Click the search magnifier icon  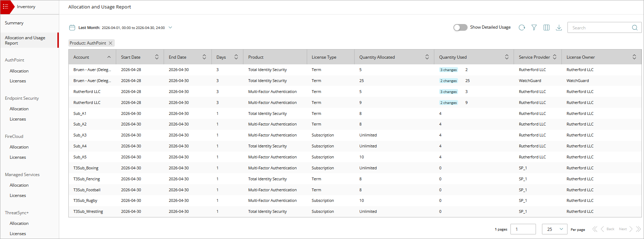point(635,28)
